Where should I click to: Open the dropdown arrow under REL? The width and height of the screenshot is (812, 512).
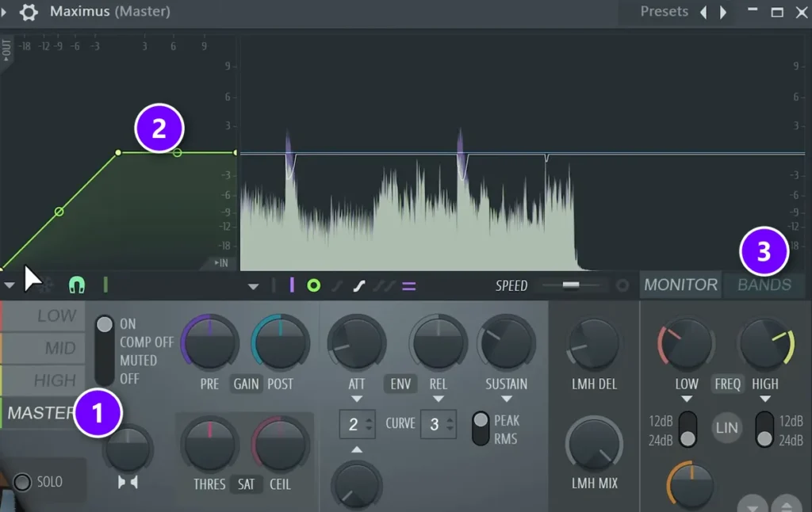(438, 399)
